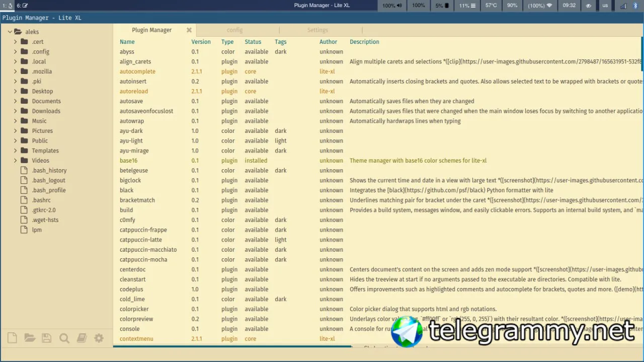This screenshot has width=644, height=362.
Task: Click the open folder icon in the bottom toolbar
Action: coord(30,338)
